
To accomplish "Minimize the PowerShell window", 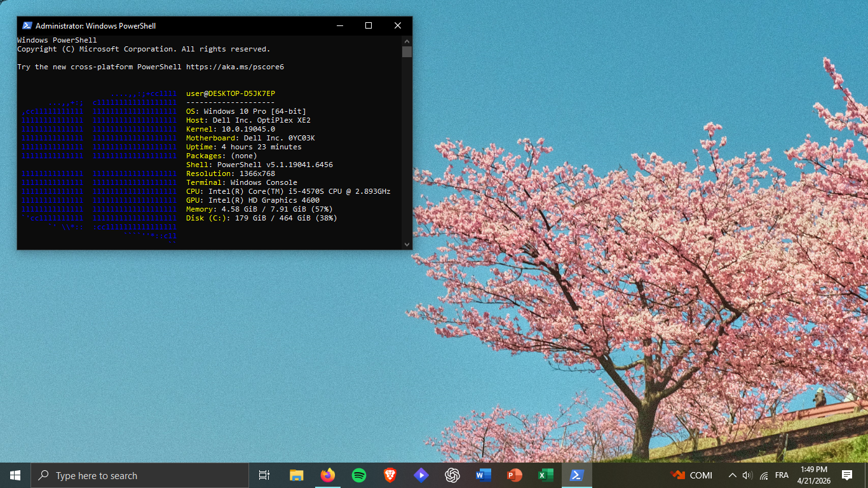I will pyautogui.click(x=339, y=25).
